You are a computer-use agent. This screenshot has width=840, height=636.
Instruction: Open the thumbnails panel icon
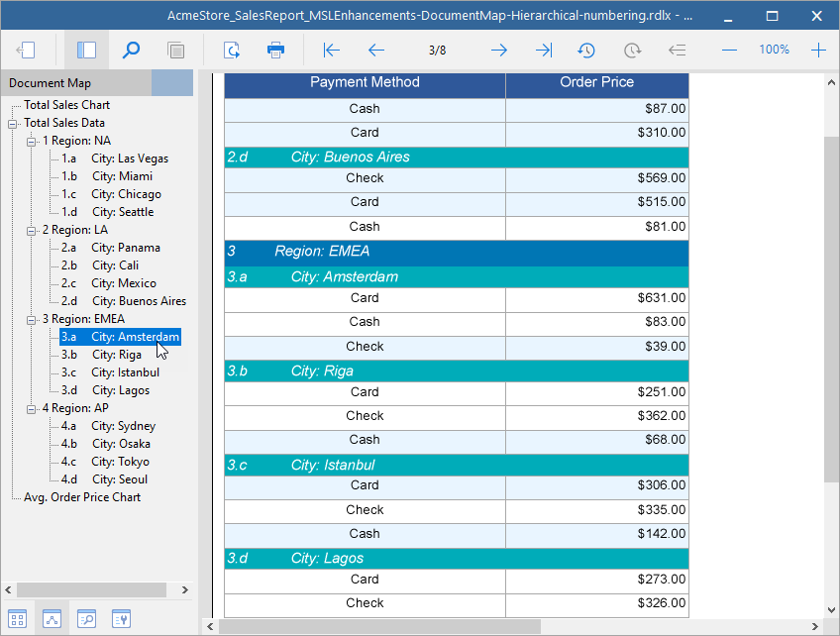pyautogui.click(x=17, y=619)
